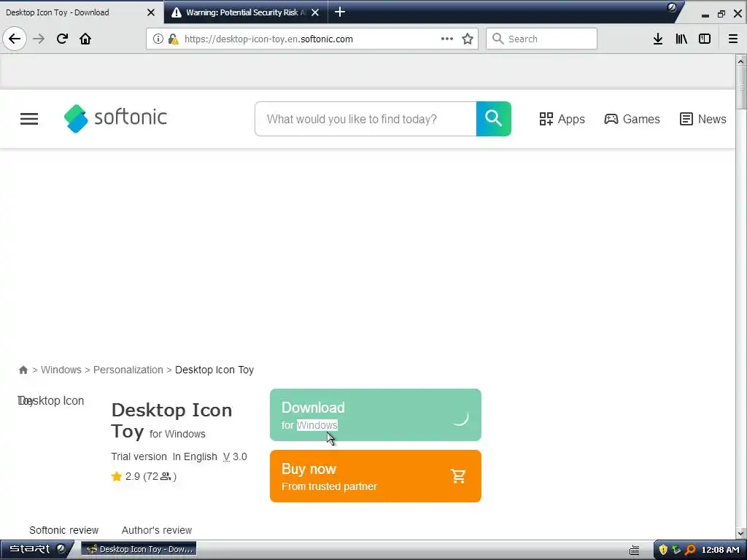Click the 'Trial version' license text
The height and width of the screenshot is (560, 747).
[x=139, y=456]
